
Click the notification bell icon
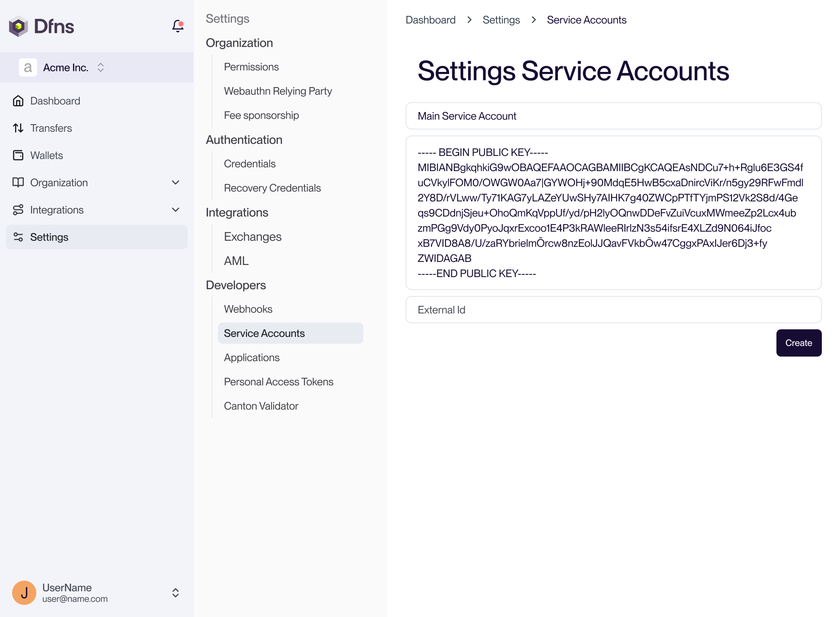tap(177, 26)
